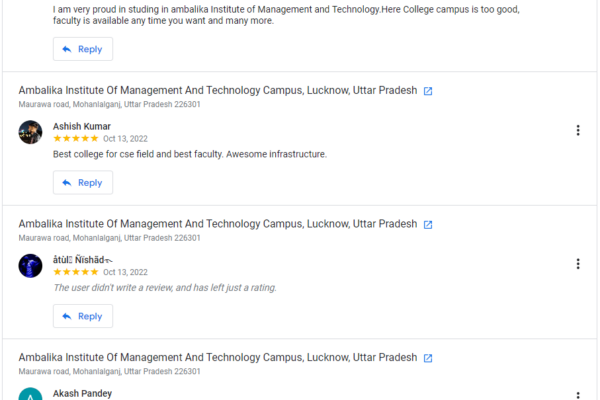Image resolution: width=600 pixels, height=400 pixels.
Task: Reply to Ashish Kumar's review
Action: click(83, 183)
